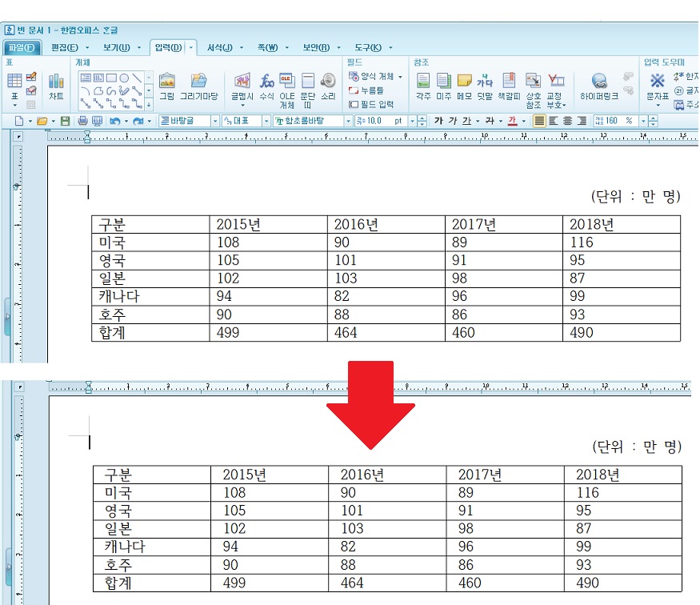
Task: Open the 문자표 character map
Action: pos(658,87)
